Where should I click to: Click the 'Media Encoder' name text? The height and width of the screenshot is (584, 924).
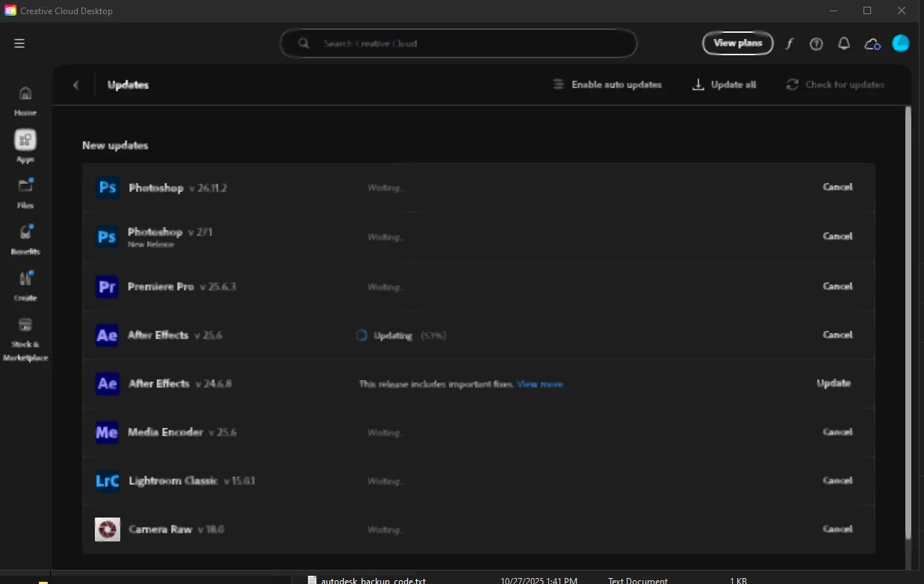[166, 432]
